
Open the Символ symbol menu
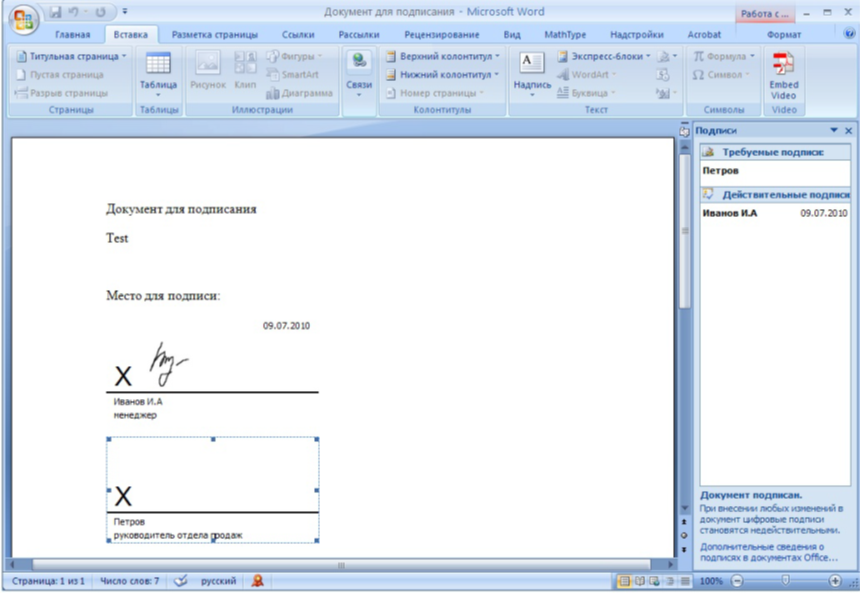click(720, 75)
